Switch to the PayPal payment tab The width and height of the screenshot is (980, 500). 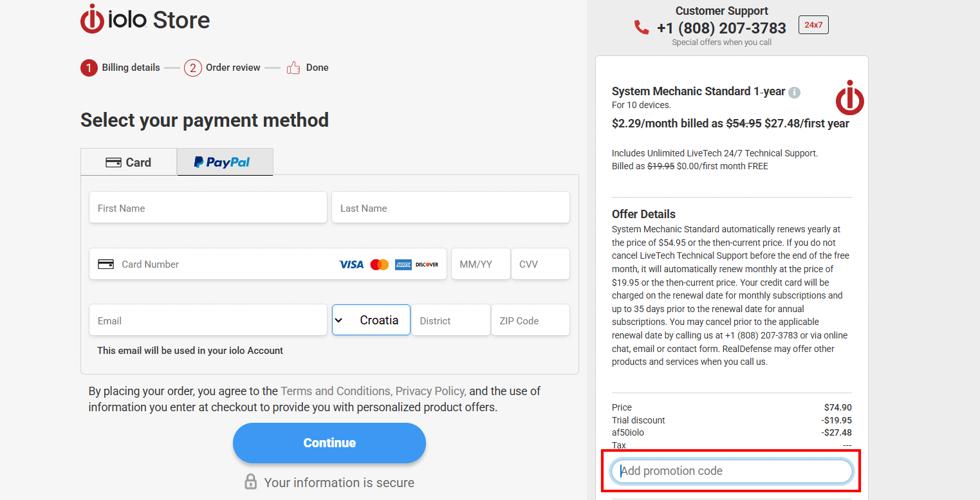(x=225, y=162)
